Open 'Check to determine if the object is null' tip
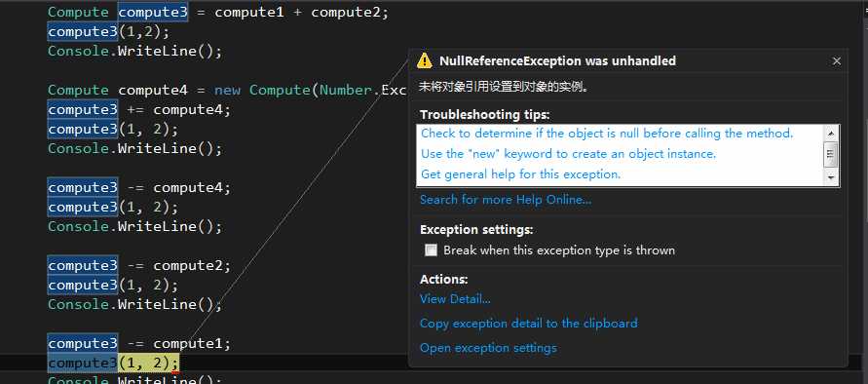868x384 pixels. [607, 134]
